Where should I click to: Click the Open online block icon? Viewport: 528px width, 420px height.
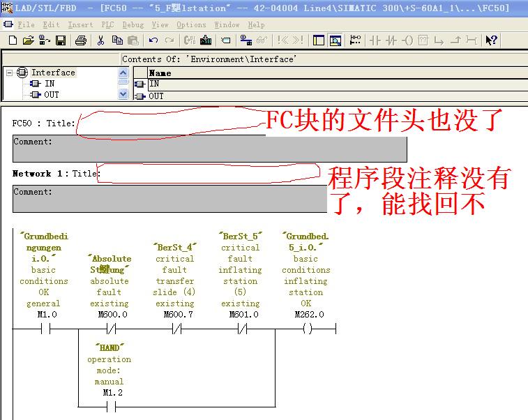[x=45, y=40]
